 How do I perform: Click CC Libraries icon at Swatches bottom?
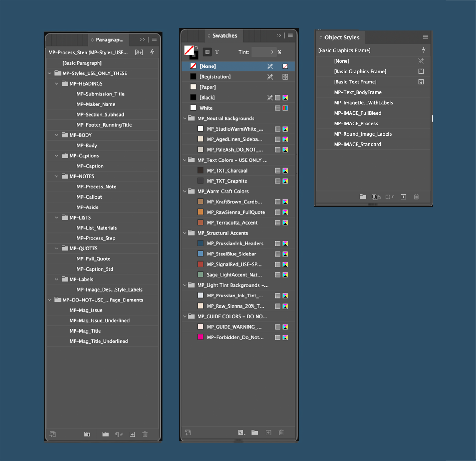pos(188,432)
